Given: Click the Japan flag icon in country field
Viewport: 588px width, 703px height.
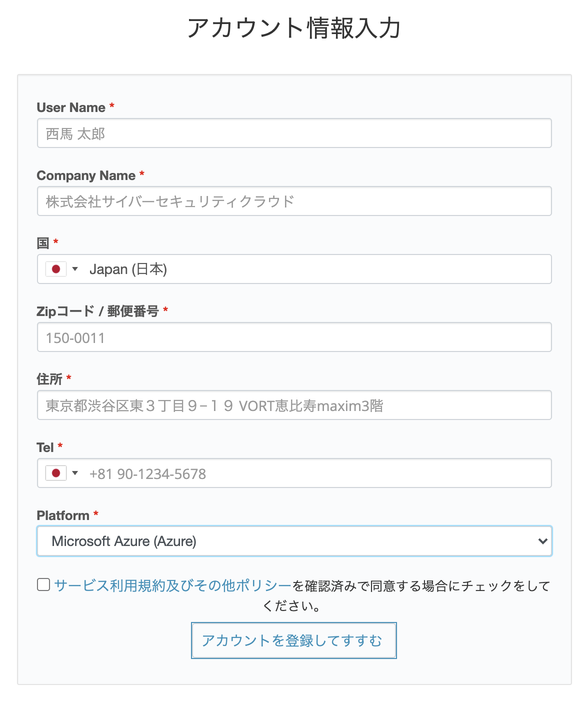Looking at the screenshot, I should point(56,269).
